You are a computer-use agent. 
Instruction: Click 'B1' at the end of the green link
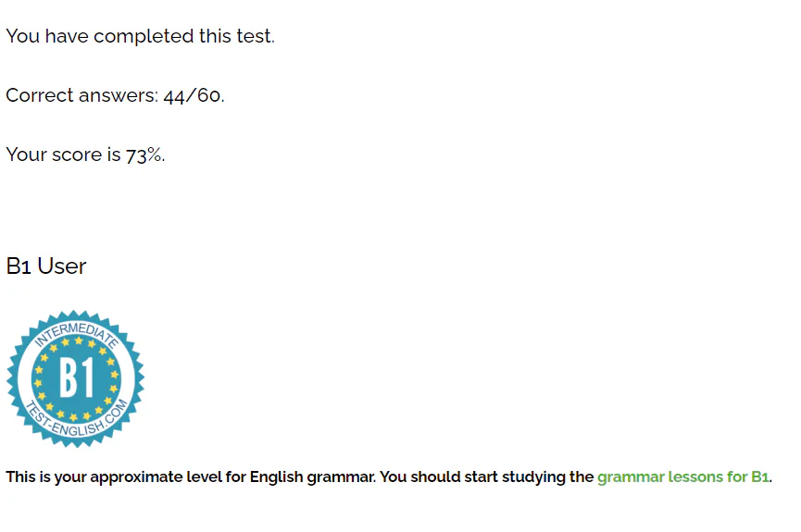[759, 476]
